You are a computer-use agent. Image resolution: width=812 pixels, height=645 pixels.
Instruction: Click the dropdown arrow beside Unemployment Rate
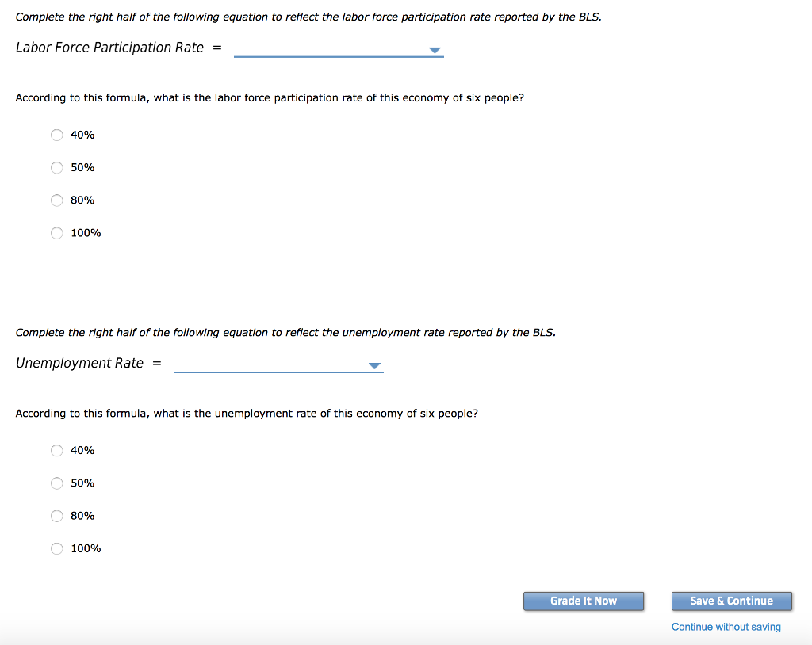click(374, 365)
